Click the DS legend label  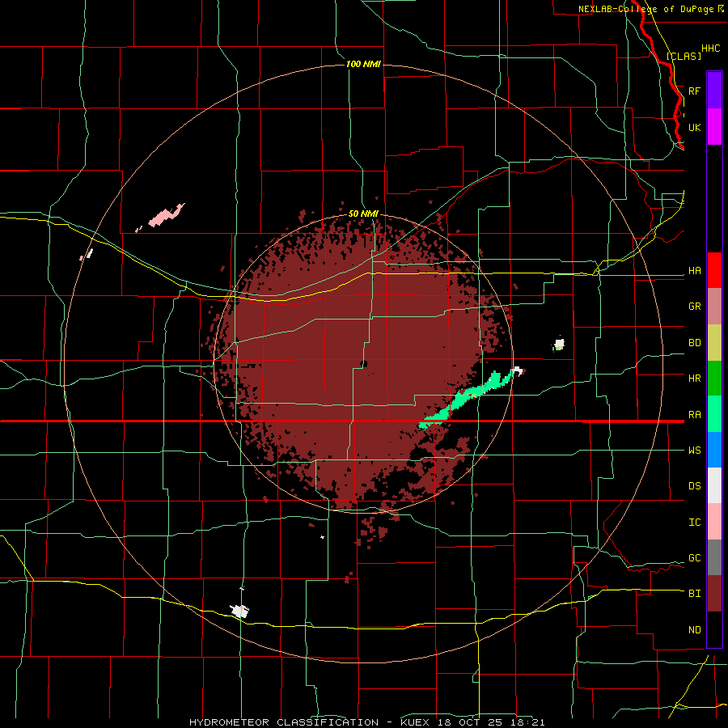pyautogui.click(x=694, y=485)
